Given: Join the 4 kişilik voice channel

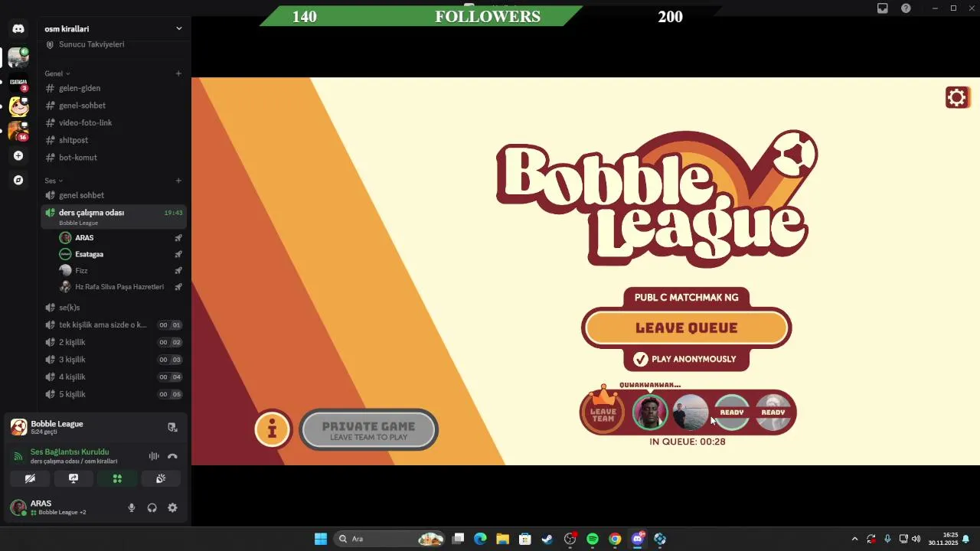Looking at the screenshot, I should [x=113, y=377].
